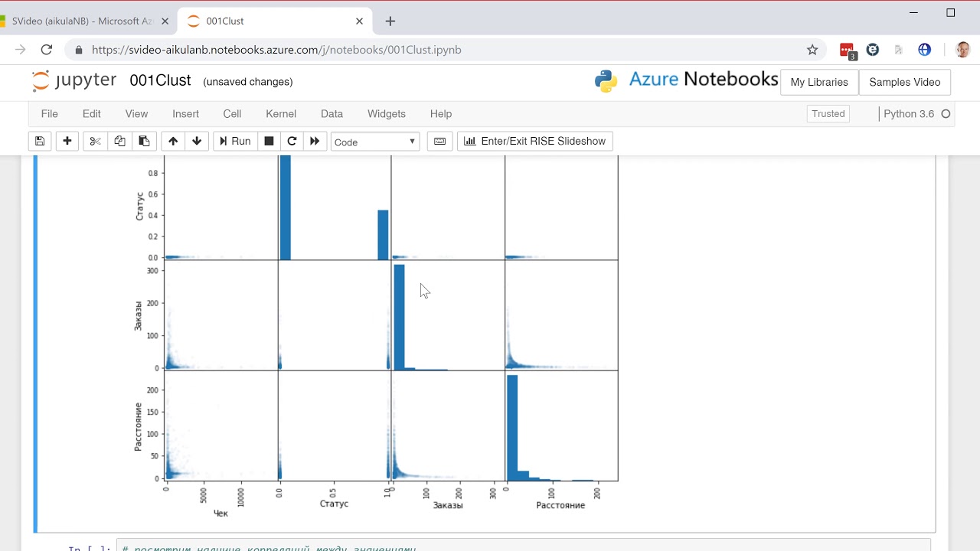Open the Samples Video button
The image size is (980, 551).
(905, 82)
